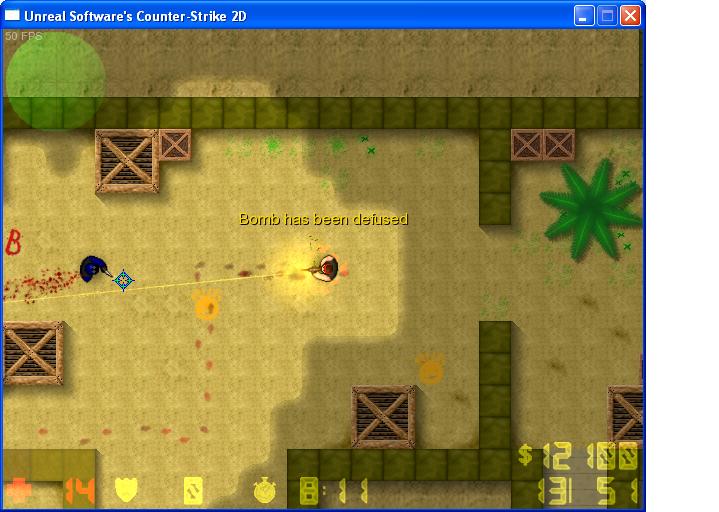Click the green radar circle
Image resolution: width=719 pixels, height=512 pixels.
point(55,81)
